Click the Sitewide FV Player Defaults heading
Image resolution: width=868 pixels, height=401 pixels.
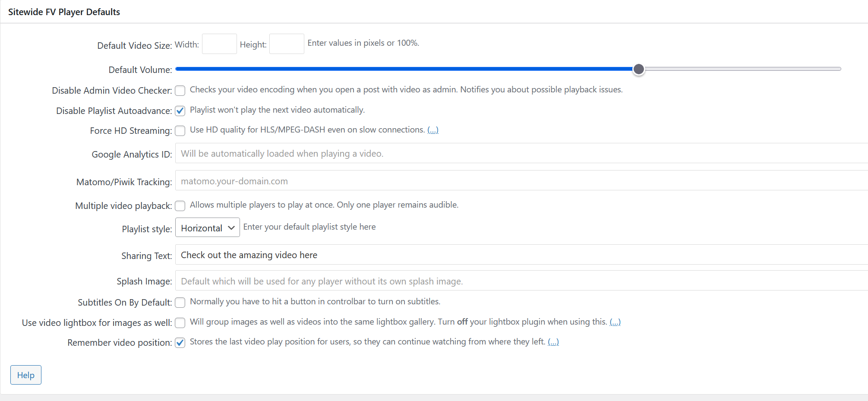64,12
